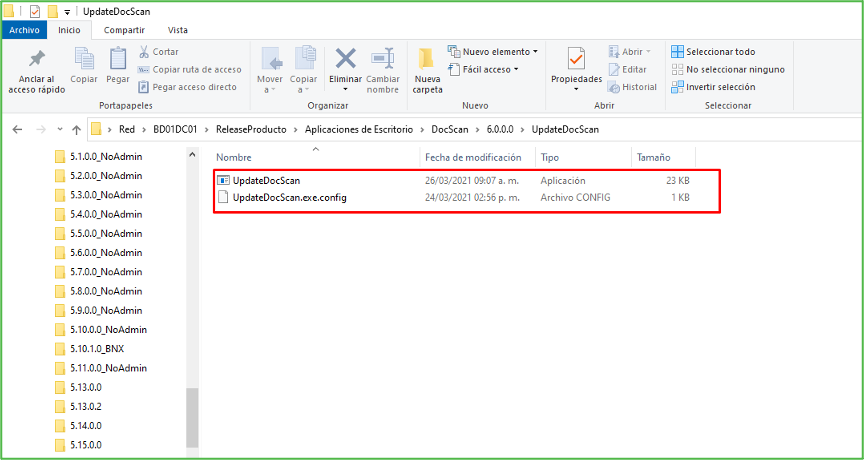Click the Pegar clipboard icon
The width and height of the screenshot is (864, 460).
[118, 60]
